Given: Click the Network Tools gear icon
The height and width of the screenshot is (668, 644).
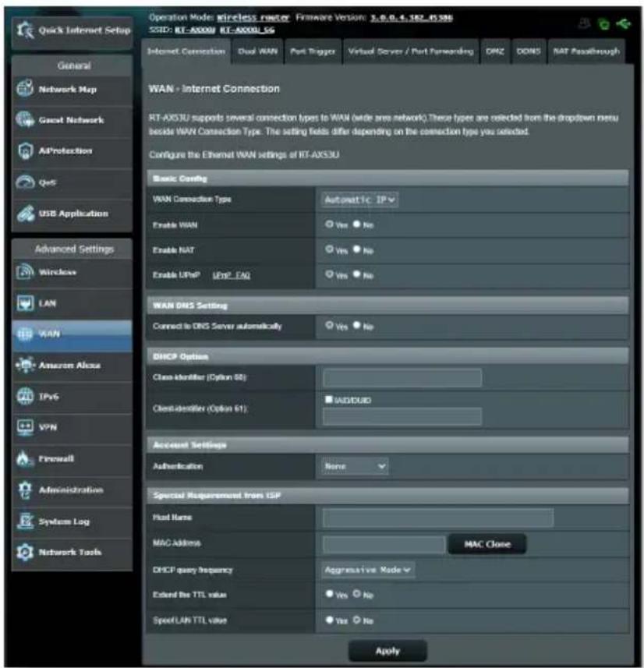Looking at the screenshot, I should coord(25,552).
